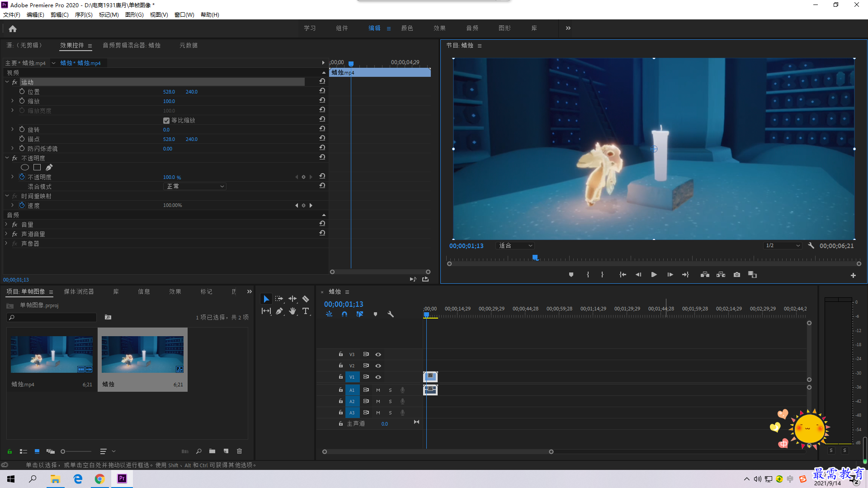Switch to 颜色 workspace tab

(x=407, y=28)
